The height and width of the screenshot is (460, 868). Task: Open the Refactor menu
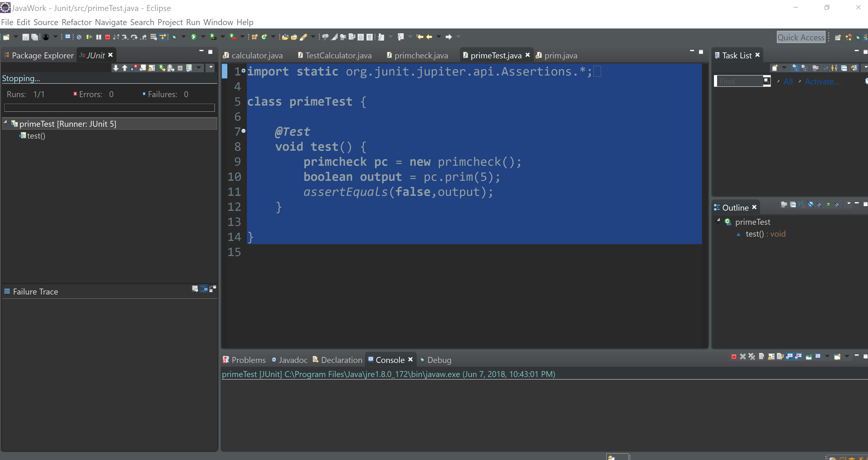76,22
